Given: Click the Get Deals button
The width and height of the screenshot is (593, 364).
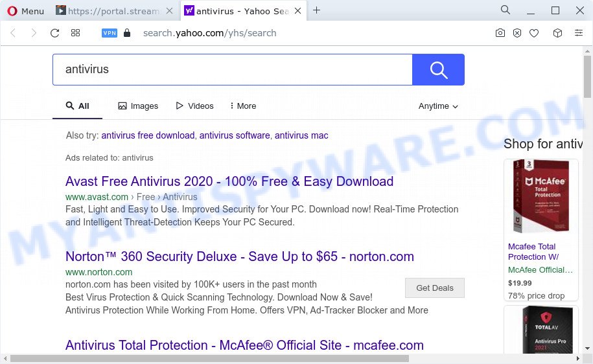Looking at the screenshot, I should pos(434,288).
